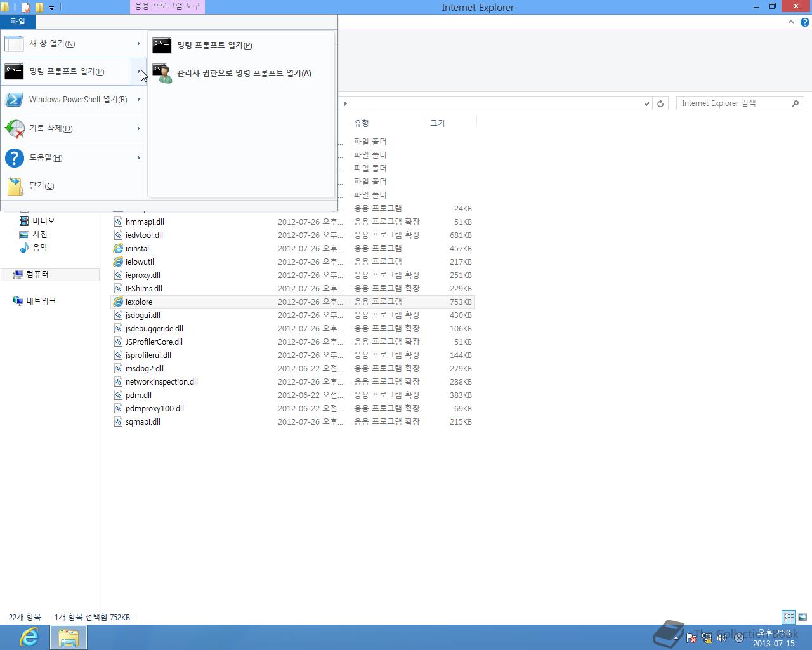This screenshot has height=650, width=812.
Task: Expand 기록 삭제 submenu arrow
Action: point(139,129)
